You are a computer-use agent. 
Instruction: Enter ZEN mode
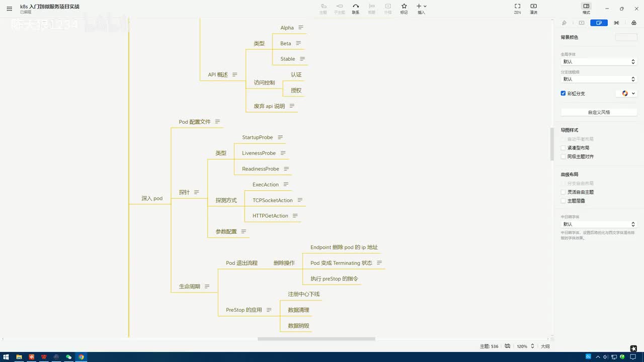(517, 9)
